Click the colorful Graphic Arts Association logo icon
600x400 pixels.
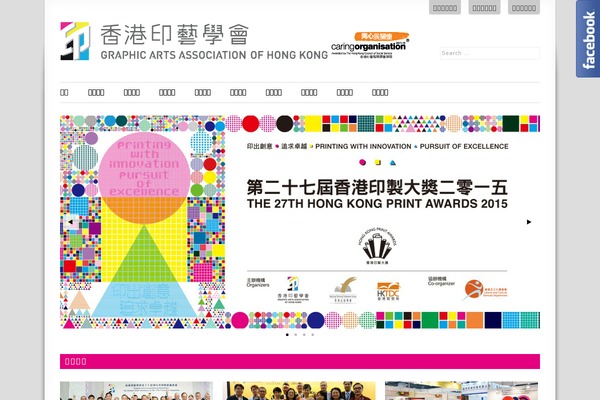tap(75, 41)
